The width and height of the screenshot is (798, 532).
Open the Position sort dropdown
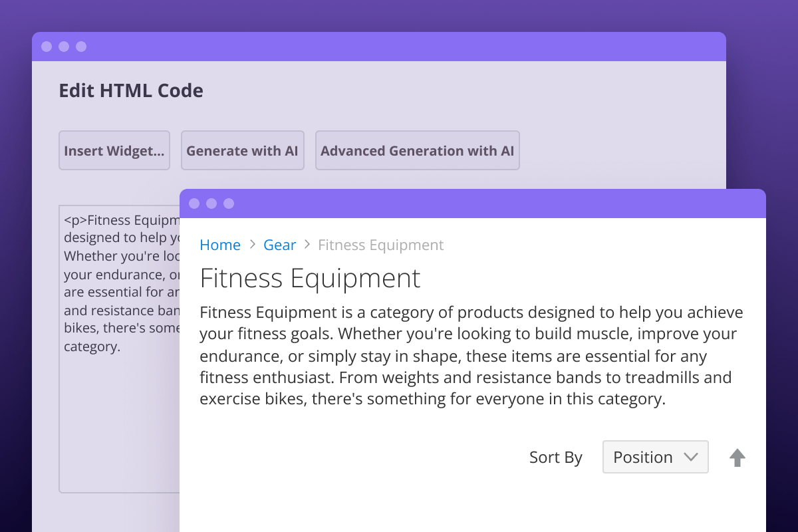[655, 457]
